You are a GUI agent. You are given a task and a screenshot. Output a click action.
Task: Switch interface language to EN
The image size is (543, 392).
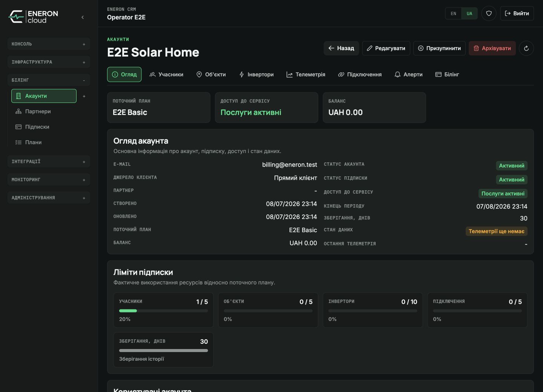[x=453, y=14]
